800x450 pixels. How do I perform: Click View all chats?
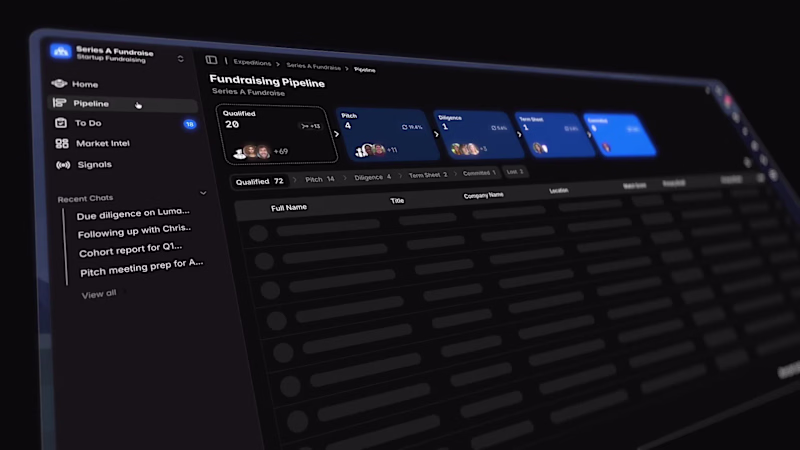tap(99, 294)
